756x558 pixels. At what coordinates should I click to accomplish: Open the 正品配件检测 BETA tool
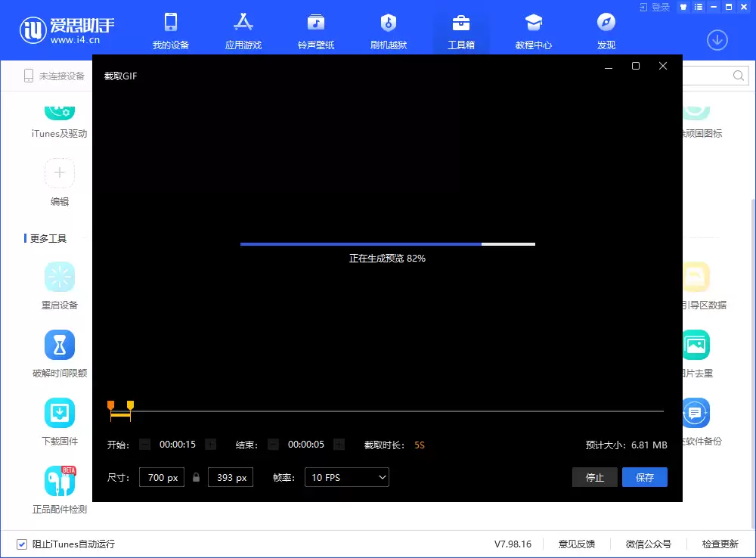click(59, 481)
